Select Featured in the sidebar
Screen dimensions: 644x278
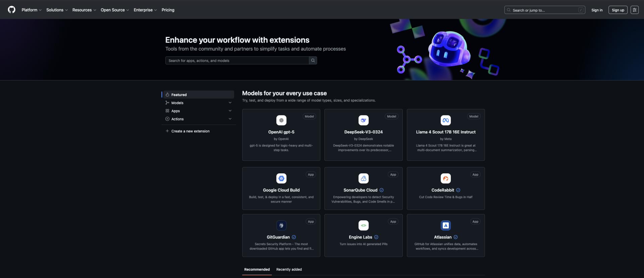click(198, 95)
